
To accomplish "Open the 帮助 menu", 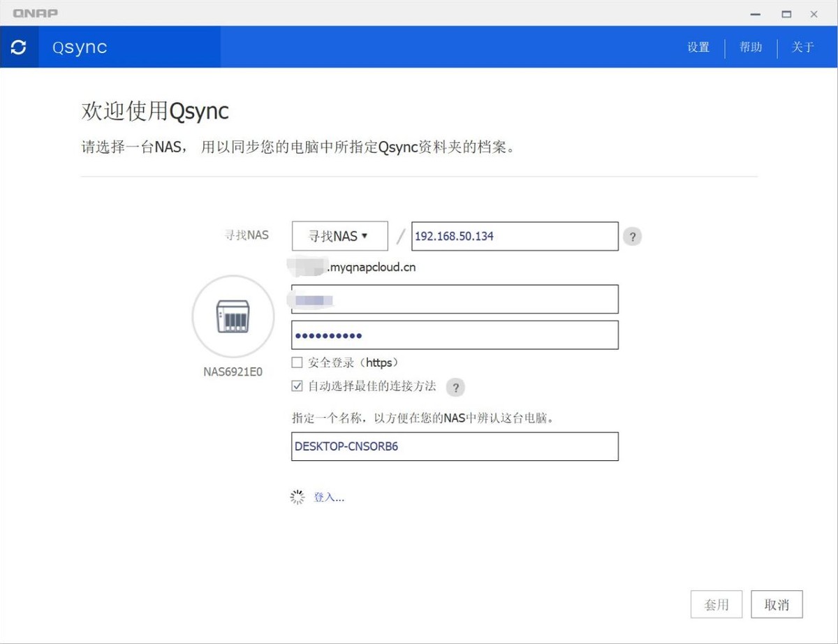I will tap(751, 47).
